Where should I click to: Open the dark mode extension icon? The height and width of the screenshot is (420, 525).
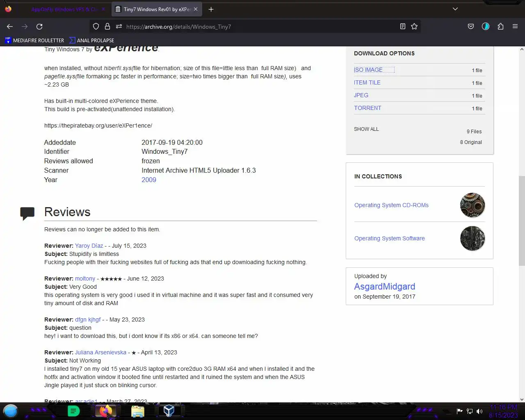tap(486, 27)
